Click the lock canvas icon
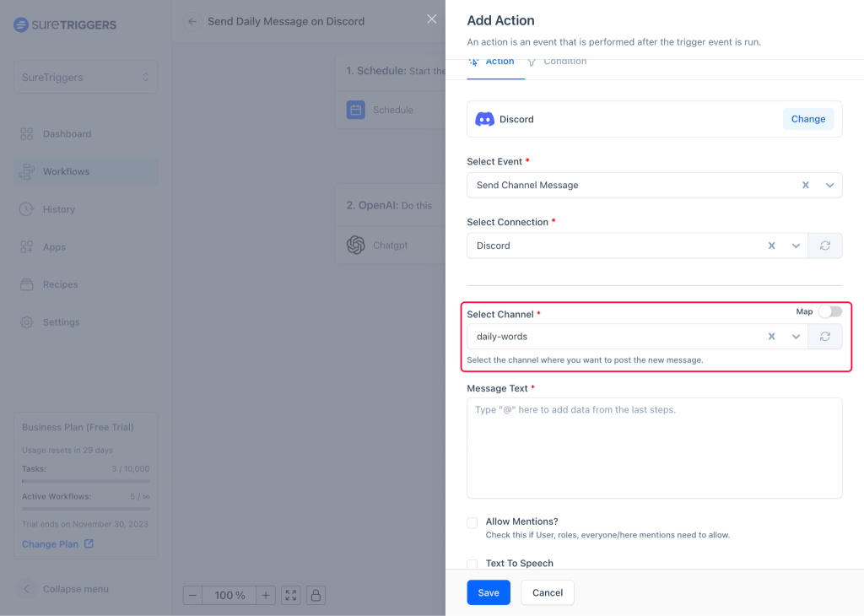The image size is (864, 616). tap(316, 595)
